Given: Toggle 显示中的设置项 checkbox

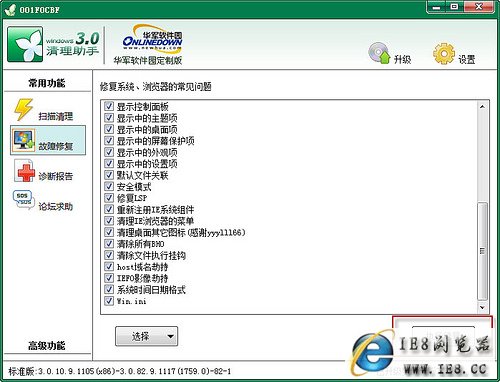Looking at the screenshot, I should point(109,163).
